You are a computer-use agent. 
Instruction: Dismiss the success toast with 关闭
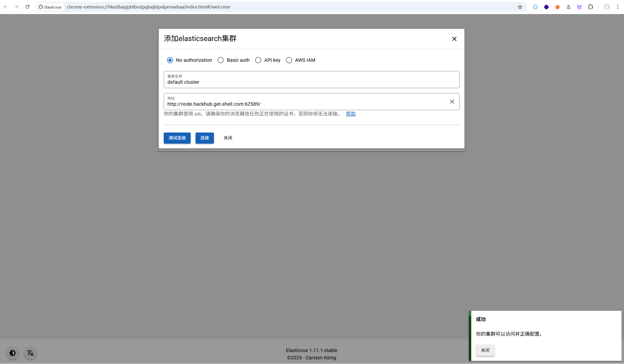coord(485,350)
